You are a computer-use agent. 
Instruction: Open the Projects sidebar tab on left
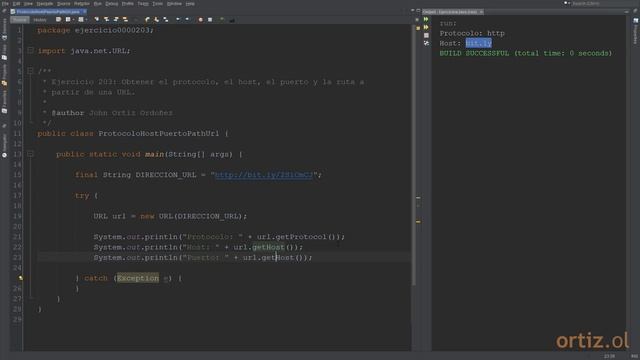[x=4, y=75]
